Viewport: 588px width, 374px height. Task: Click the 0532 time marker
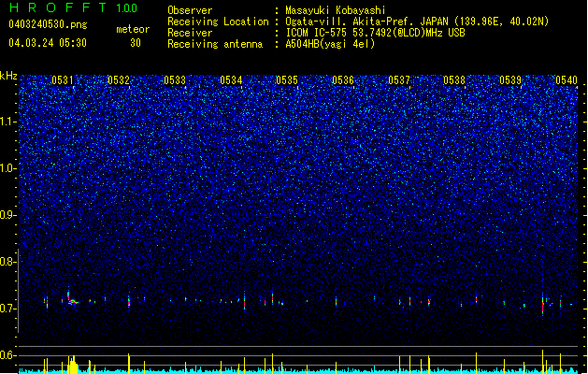[x=119, y=80]
